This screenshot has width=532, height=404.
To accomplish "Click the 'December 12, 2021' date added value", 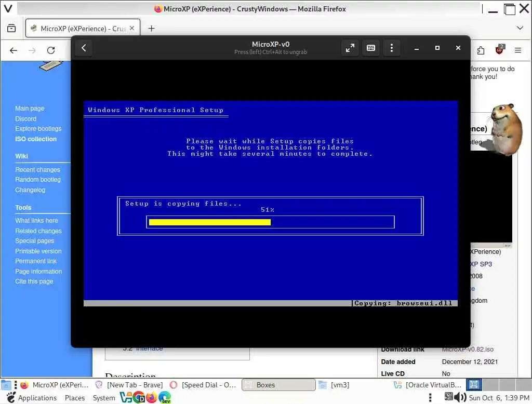I will (470, 361).
